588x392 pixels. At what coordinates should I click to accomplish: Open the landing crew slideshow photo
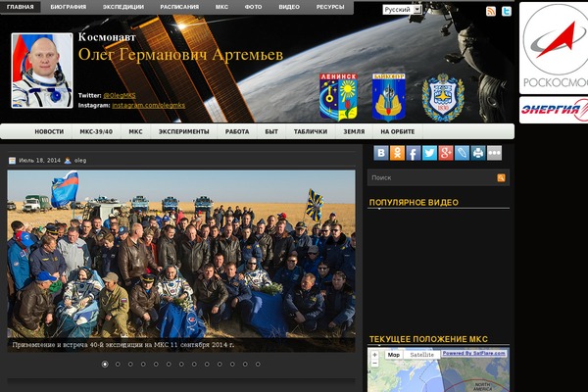[181, 261]
